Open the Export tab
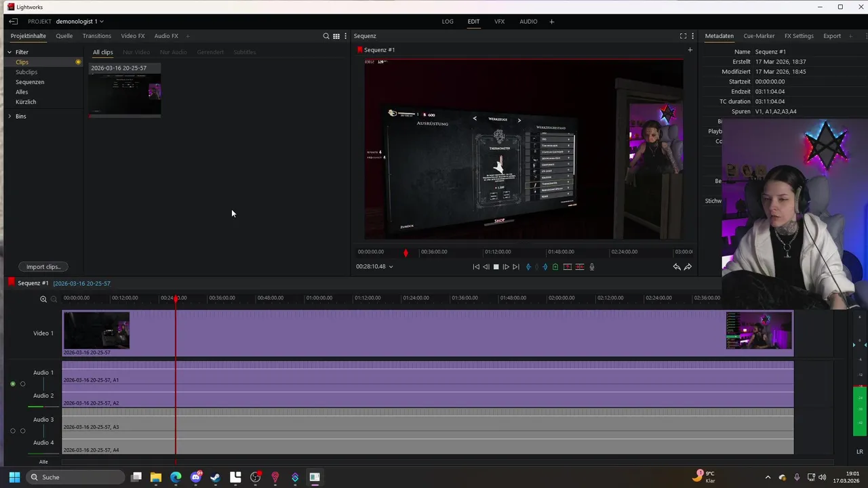 [x=832, y=36]
